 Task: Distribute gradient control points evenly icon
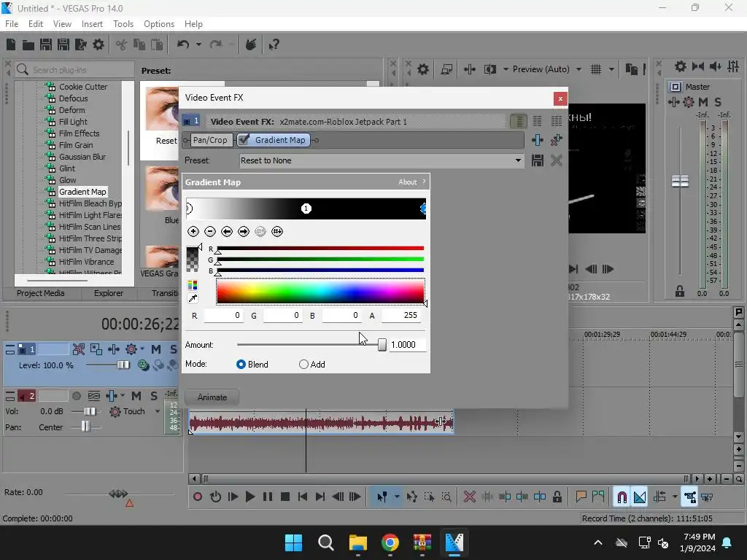click(x=277, y=231)
